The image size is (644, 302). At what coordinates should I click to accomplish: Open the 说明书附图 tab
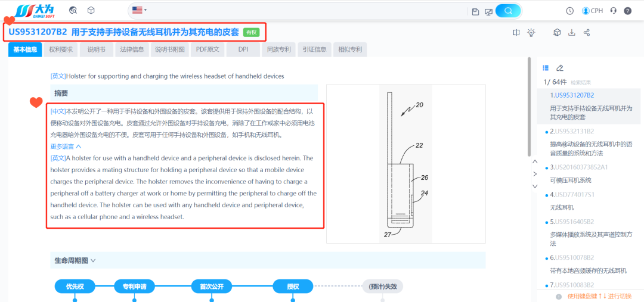click(169, 49)
